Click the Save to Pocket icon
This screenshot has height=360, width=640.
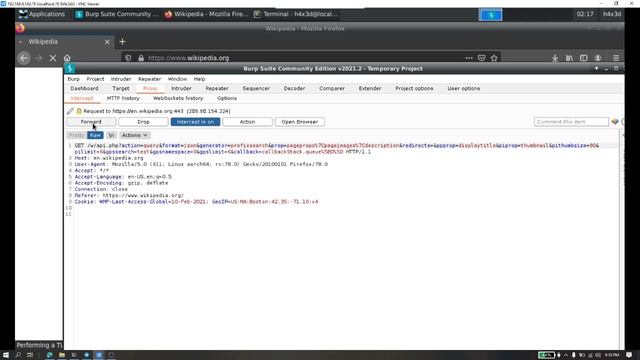point(482,58)
